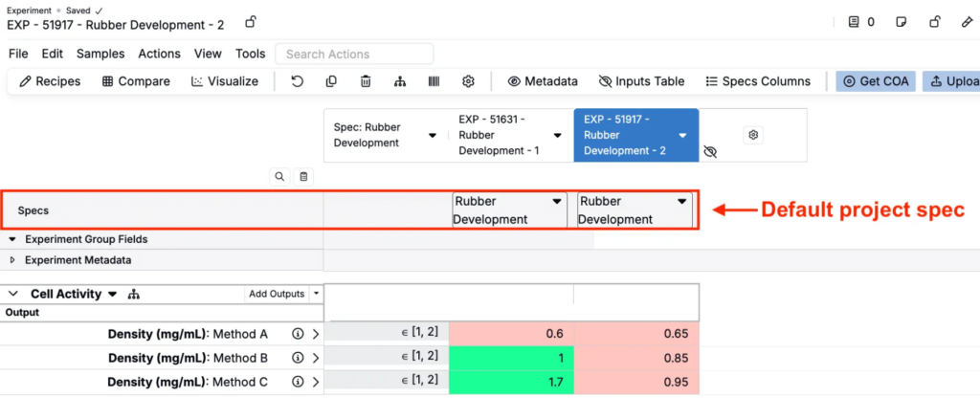Click the Search Actions input field
Image resolution: width=980 pixels, height=419 pixels.
(354, 55)
